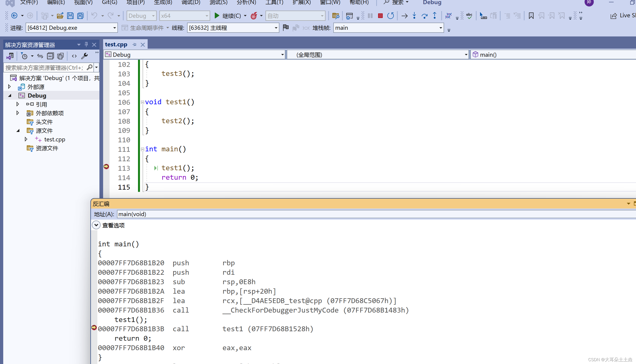Click pending changes filter clock icon
The width and height of the screenshot is (636, 364).
pyautogui.click(x=24, y=56)
